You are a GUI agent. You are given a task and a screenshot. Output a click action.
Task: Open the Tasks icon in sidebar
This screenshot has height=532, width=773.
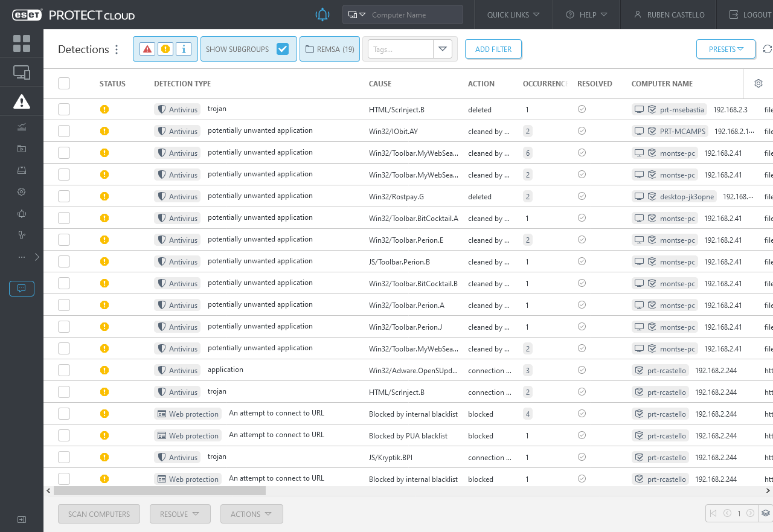coord(22,149)
